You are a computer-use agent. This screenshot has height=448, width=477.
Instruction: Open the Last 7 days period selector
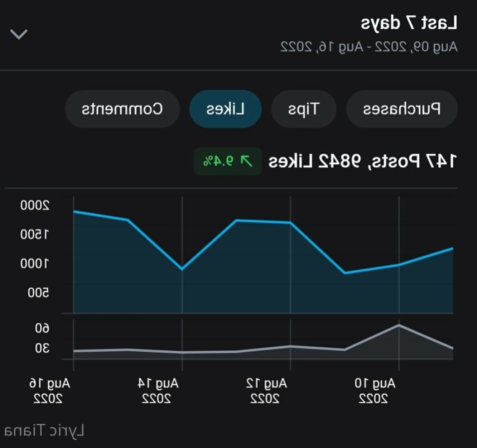(x=238, y=34)
